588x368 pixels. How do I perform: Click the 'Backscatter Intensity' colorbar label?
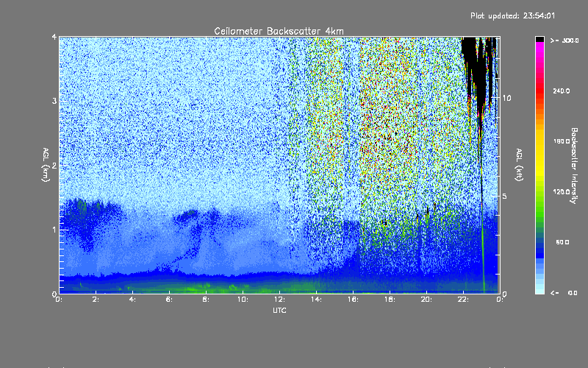point(574,166)
